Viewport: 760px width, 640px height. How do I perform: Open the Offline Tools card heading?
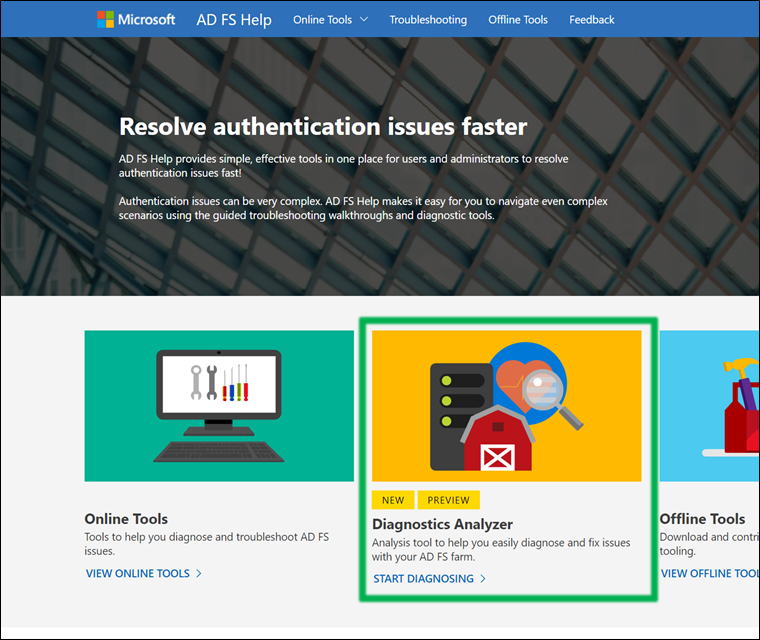coord(702,519)
